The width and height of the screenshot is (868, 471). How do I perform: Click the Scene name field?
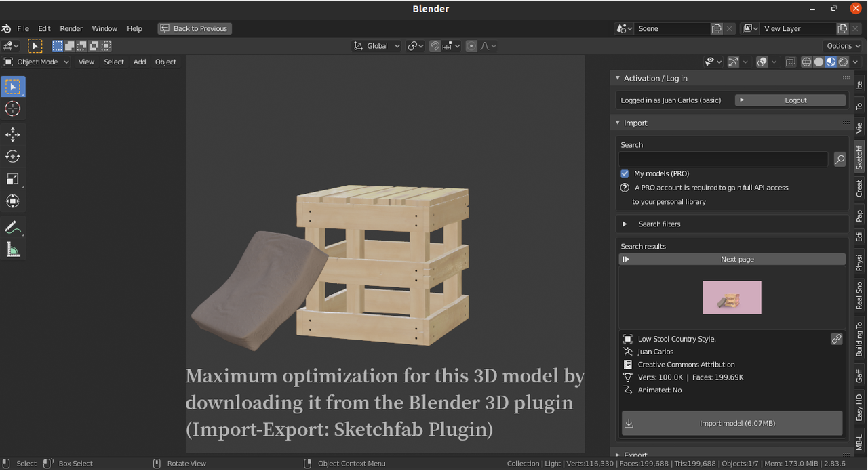pyautogui.click(x=672, y=28)
